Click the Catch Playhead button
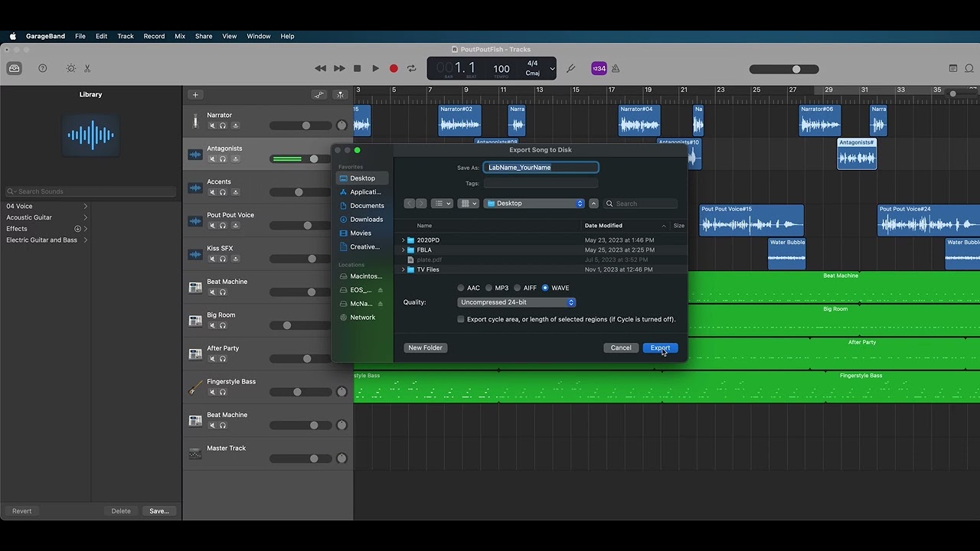Image resolution: width=980 pixels, height=551 pixels. [x=341, y=95]
